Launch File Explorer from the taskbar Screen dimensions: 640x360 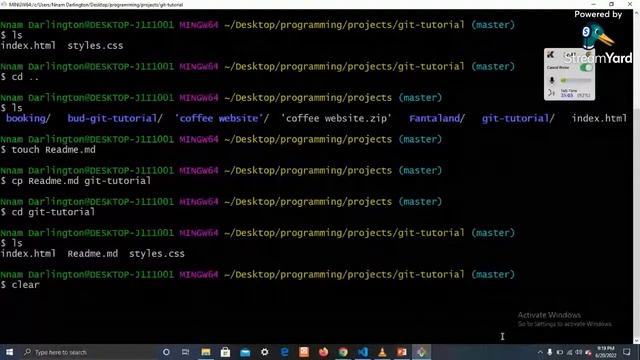coord(206,352)
